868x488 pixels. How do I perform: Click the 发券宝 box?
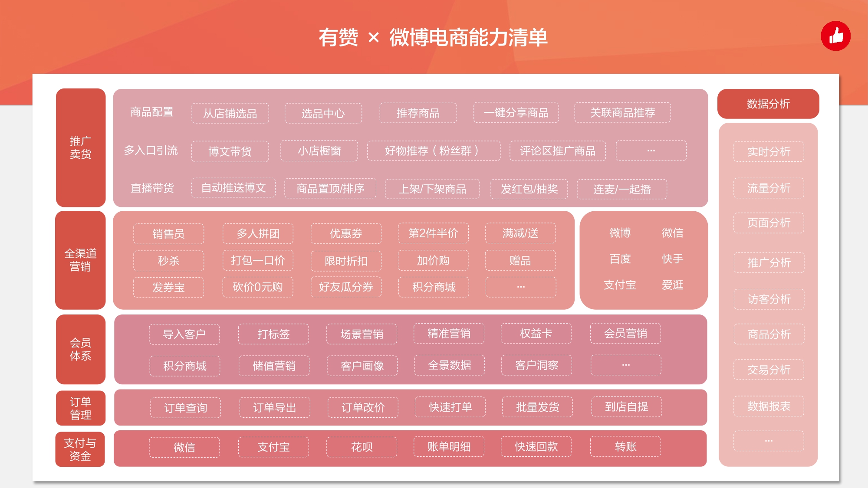[168, 287]
